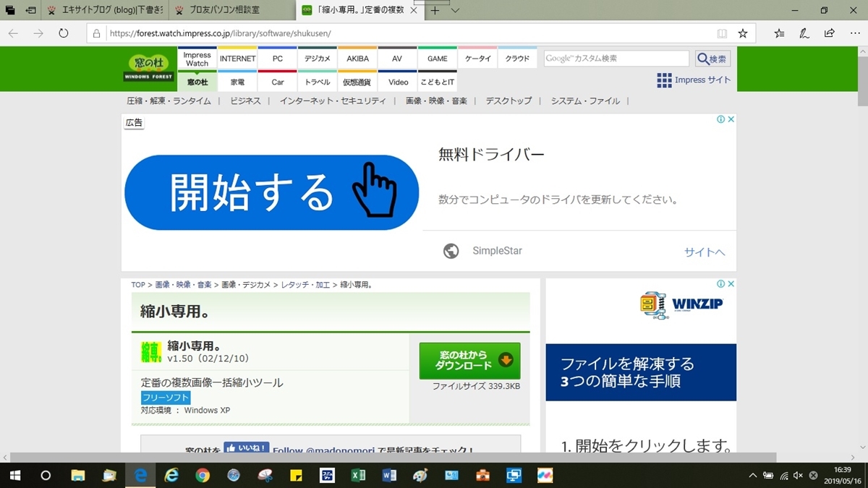Screen dimensions: 868x488
Task: Click 画像・デジカメ breadcrumb link
Action: [x=246, y=285]
